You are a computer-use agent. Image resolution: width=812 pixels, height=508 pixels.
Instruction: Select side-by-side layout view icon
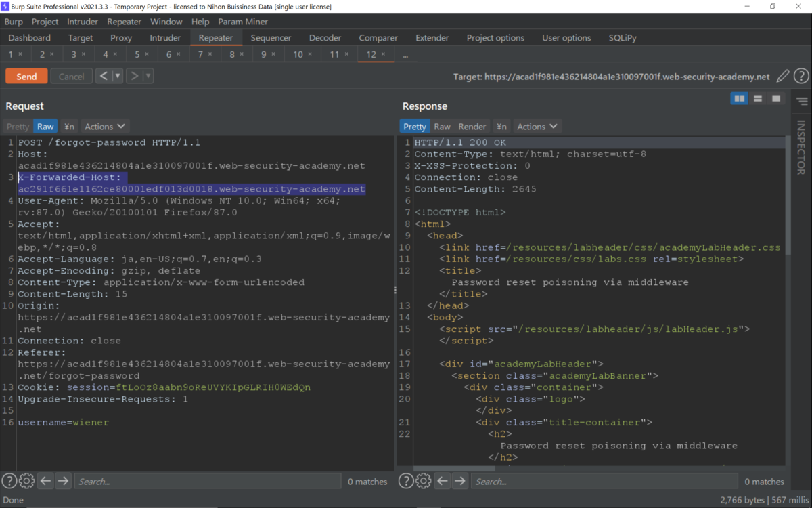pos(740,99)
